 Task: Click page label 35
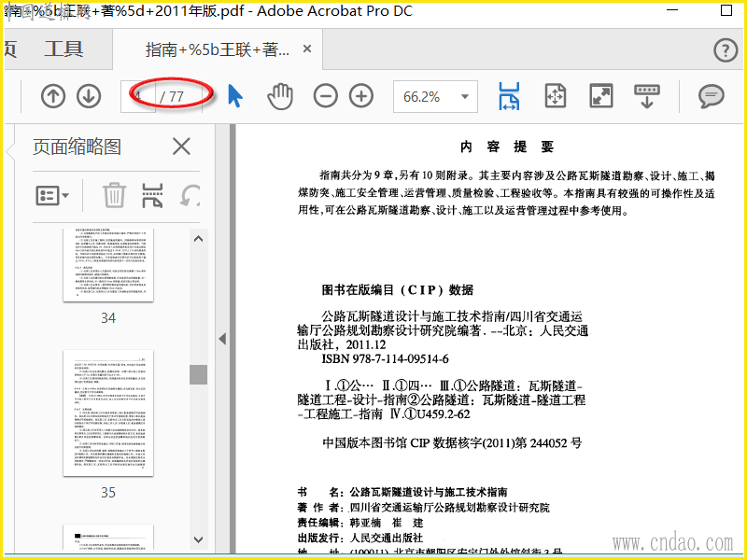pos(108,493)
